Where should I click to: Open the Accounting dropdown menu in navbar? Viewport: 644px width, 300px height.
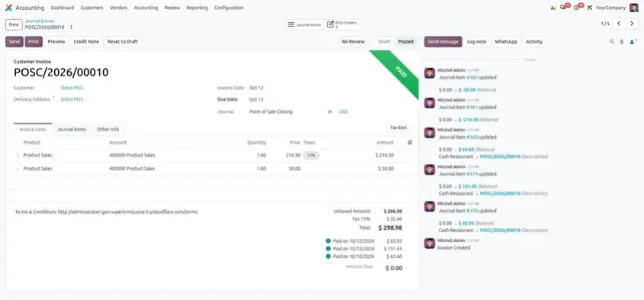pos(146,8)
